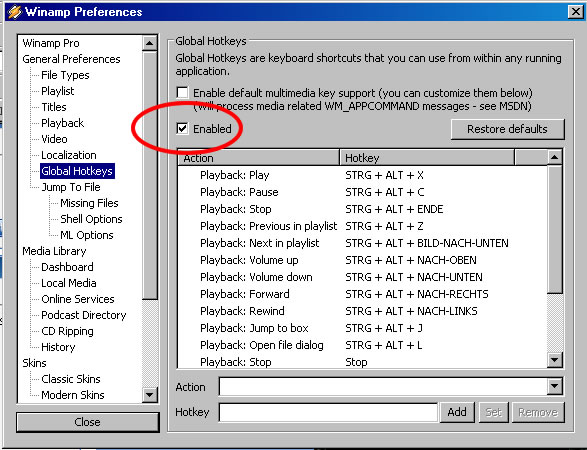This screenshot has height=450, width=587.
Task: Open CD Ripping preferences
Action: (x=67, y=331)
